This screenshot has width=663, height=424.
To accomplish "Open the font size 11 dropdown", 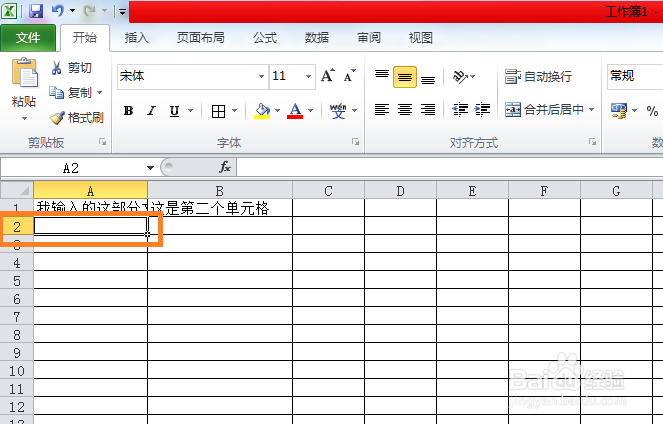I will (308, 77).
